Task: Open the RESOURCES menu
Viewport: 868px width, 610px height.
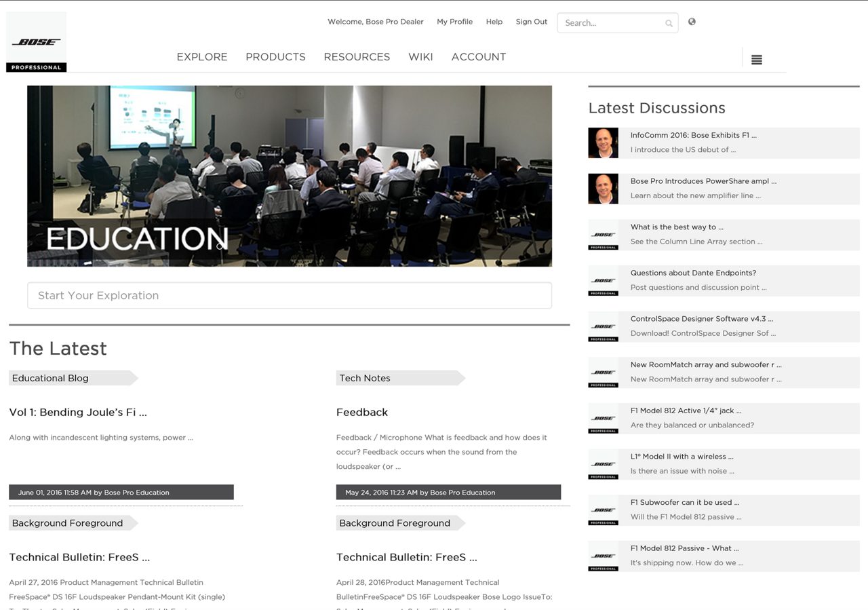Action: click(x=357, y=57)
